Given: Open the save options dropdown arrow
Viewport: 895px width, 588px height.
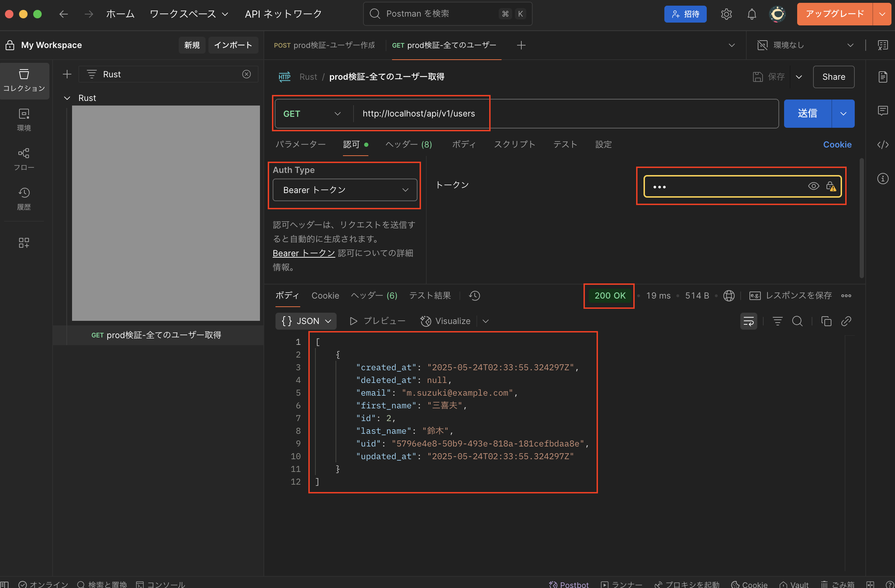Looking at the screenshot, I should pos(799,77).
